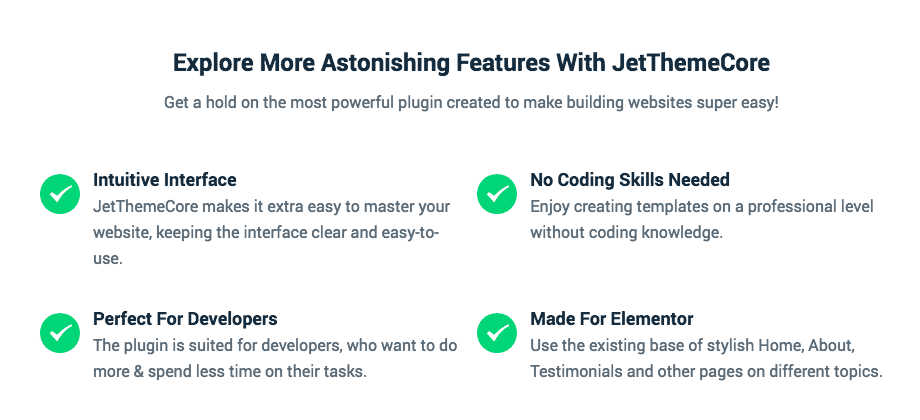Open the Made For Elementor title
This screenshot has width=920, height=420.
[611, 319]
